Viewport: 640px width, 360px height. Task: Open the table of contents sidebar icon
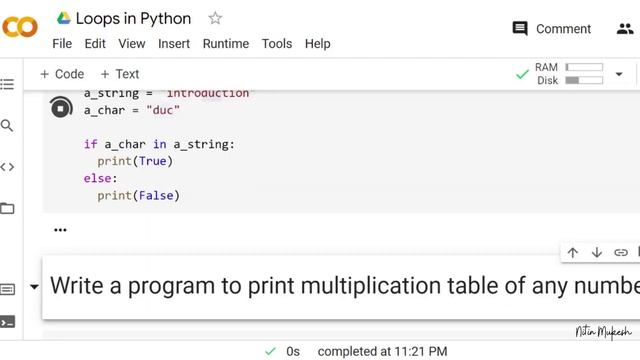click(x=7, y=84)
